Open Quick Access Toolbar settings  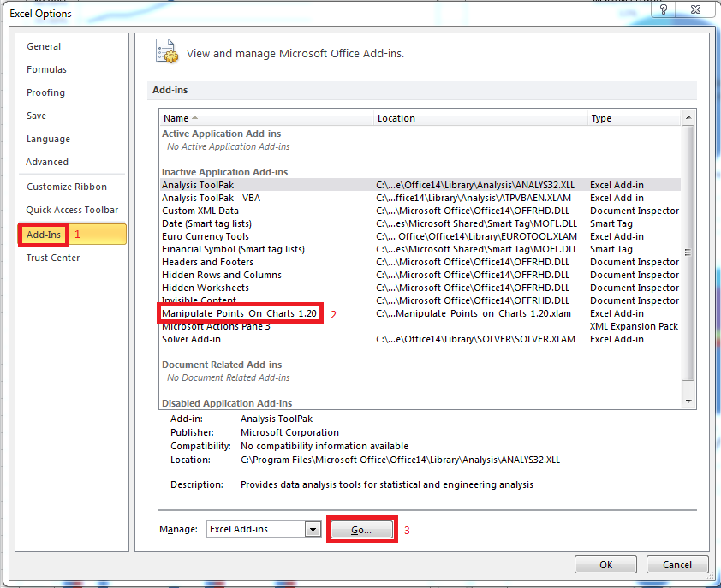point(72,210)
